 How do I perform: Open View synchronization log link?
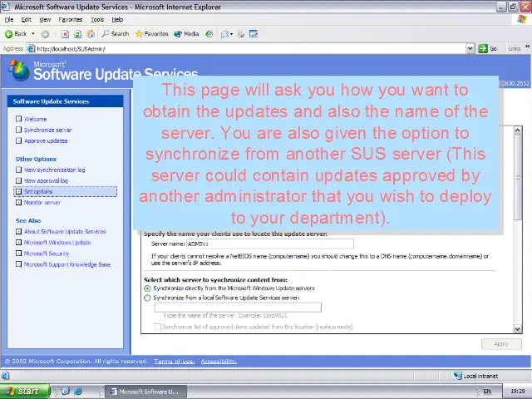55,170
